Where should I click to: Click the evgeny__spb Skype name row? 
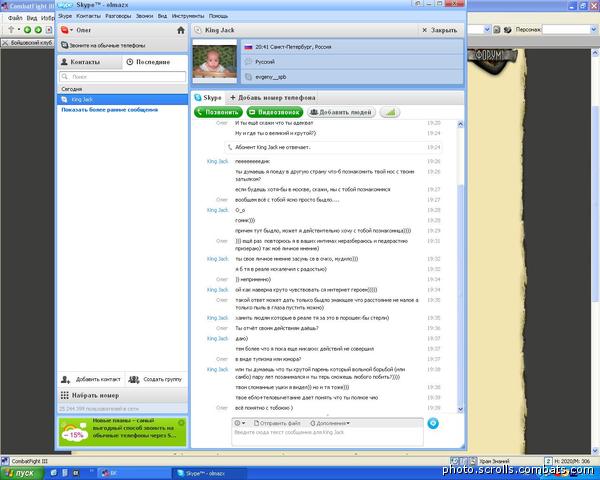(x=352, y=77)
